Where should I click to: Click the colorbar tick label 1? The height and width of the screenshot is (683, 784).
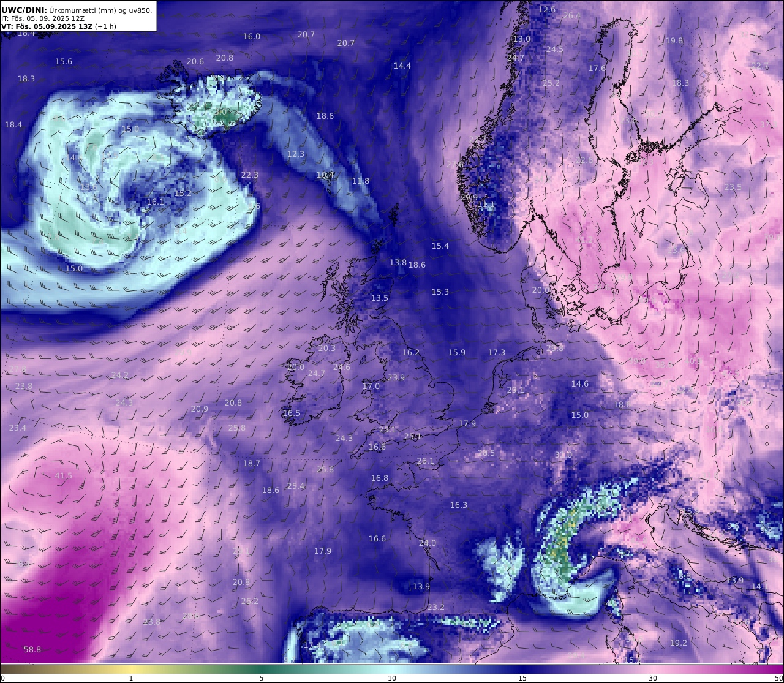[131, 678]
